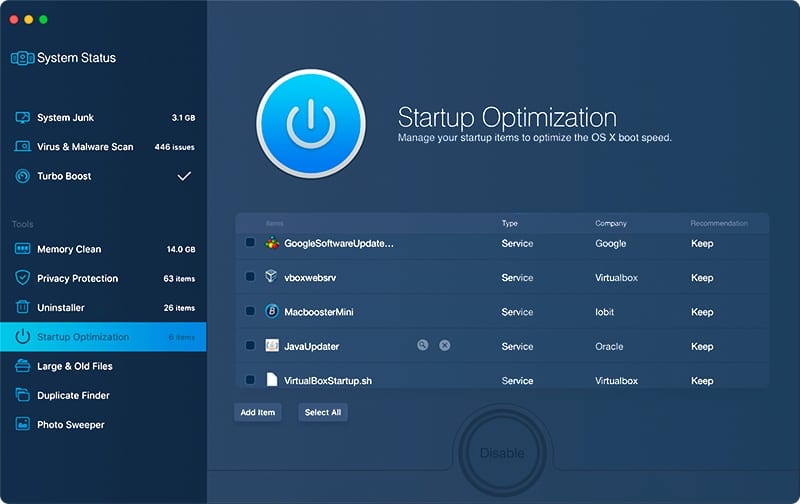Click the Recommendation column header
This screenshot has height=504, width=800.
pos(719,223)
